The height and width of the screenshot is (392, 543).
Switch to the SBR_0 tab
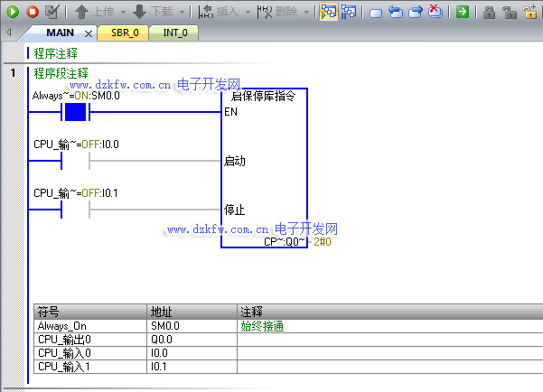pyautogui.click(x=126, y=33)
